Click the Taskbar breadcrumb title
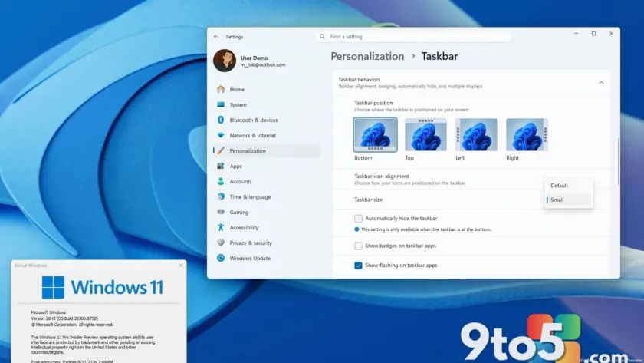The width and height of the screenshot is (644, 363). point(439,56)
